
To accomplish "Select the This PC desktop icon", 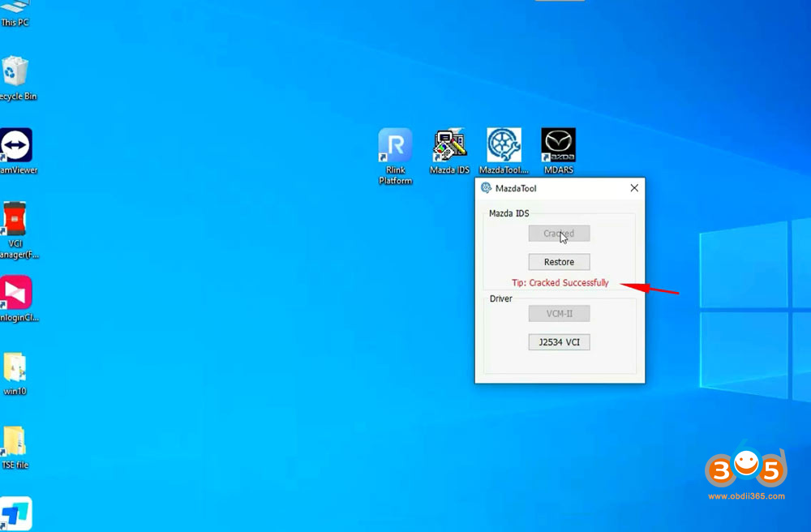I will click(x=14, y=14).
